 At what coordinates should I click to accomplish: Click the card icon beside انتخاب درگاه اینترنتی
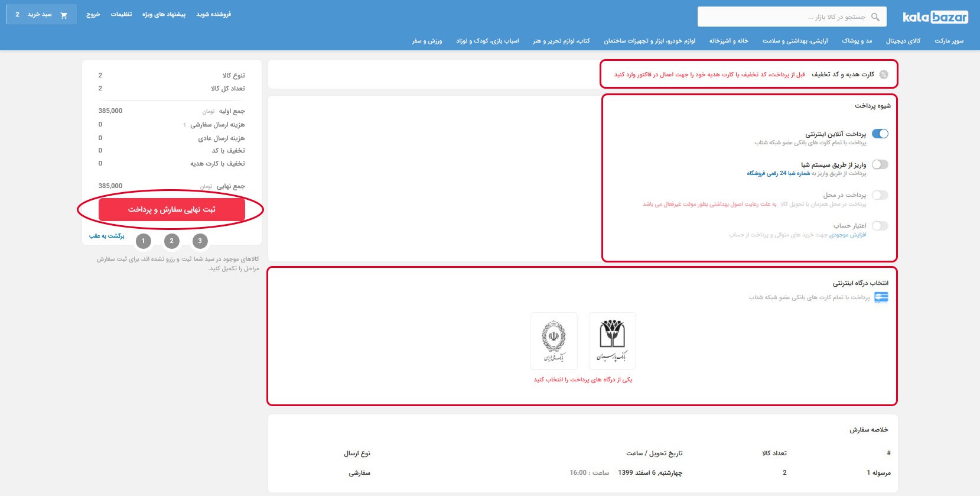click(x=881, y=297)
